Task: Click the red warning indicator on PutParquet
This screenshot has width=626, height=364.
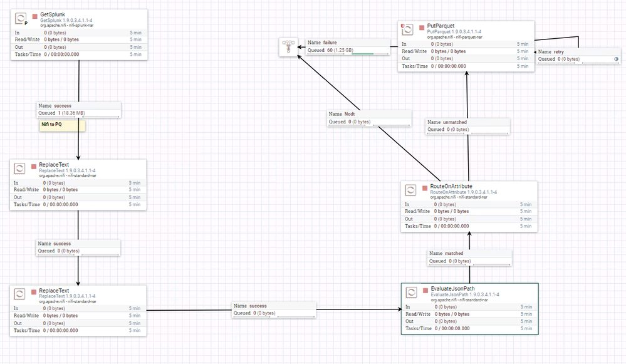Action: (402, 26)
